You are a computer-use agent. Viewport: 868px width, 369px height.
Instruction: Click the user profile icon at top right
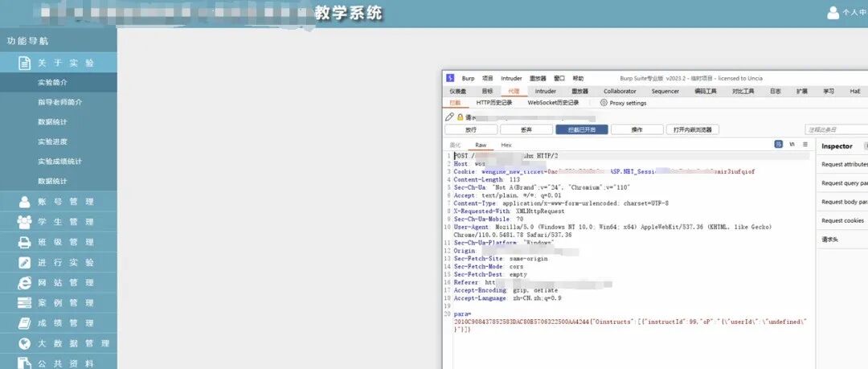click(833, 13)
